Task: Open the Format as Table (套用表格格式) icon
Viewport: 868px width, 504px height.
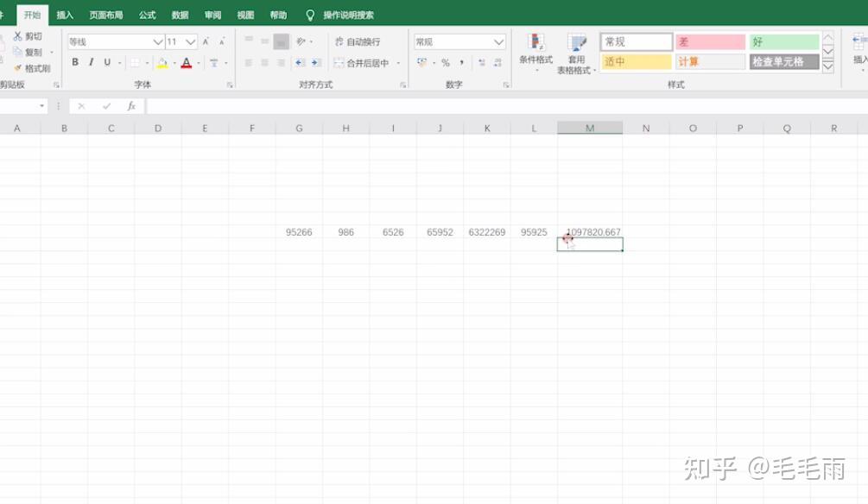Action: click(x=576, y=42)
